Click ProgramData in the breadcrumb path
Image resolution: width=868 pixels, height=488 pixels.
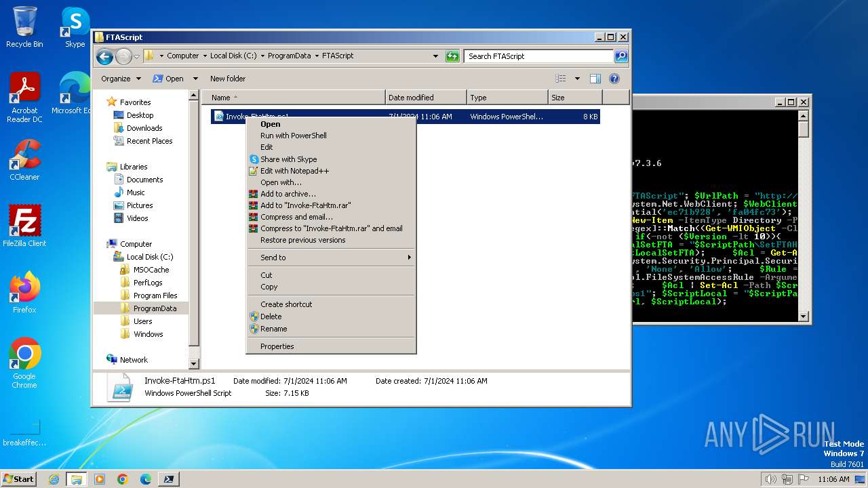290,56
